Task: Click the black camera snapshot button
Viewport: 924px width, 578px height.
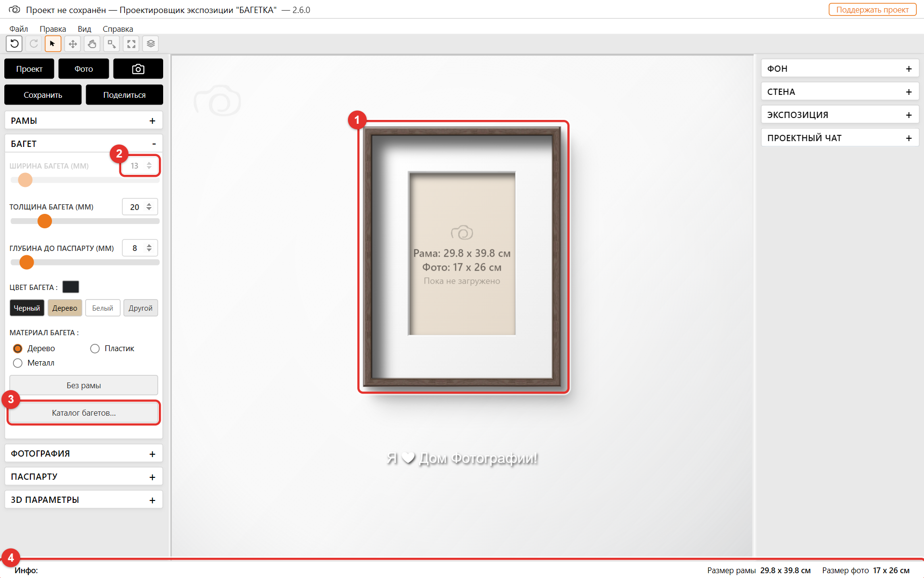Action: [138, 69]
